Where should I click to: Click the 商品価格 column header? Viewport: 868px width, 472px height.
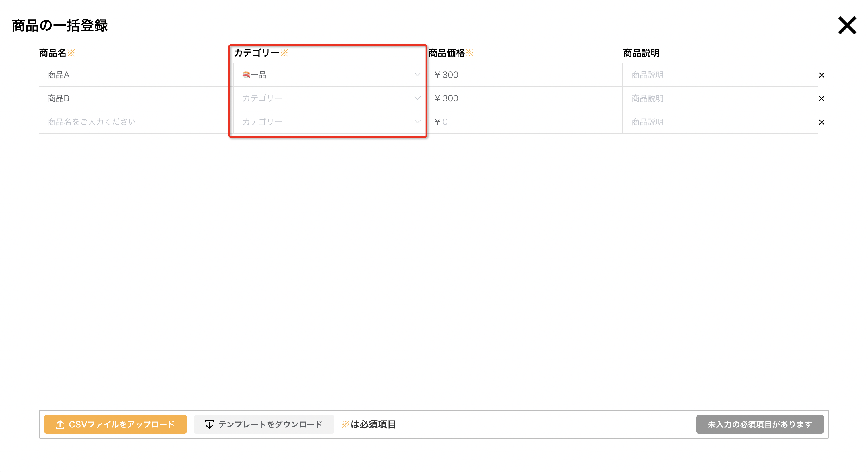(451, 53)
